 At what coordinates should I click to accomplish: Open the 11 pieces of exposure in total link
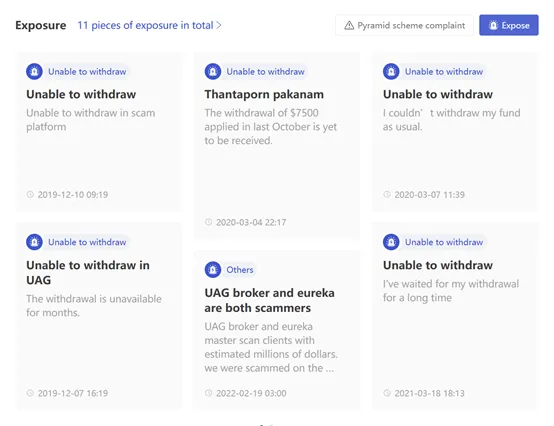tap(145, 25)
